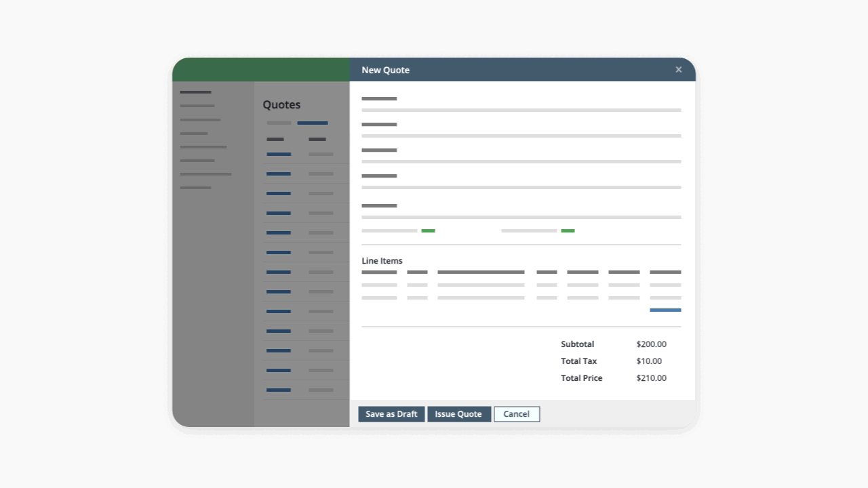
Task: Click the Issue Quote button
Action: 459,414
